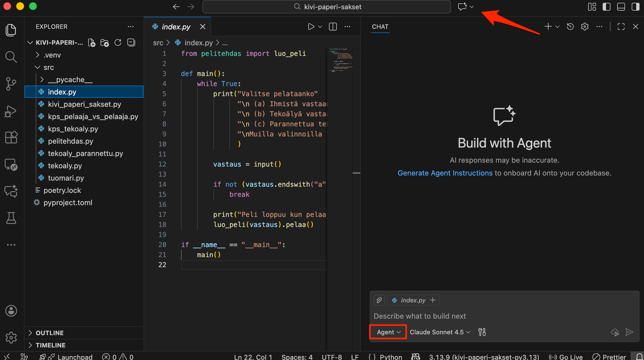Screen dimensions: 644x360
Task: Open the Claude Sonnet 4.5 model picker
Action: pos(440,332)
